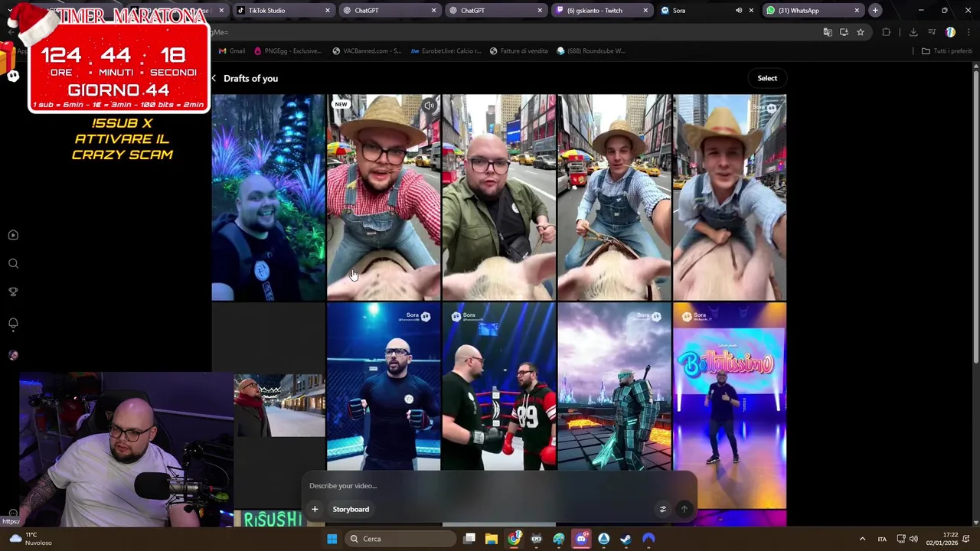Open Sora sidebar notifications bell

[13, 324]
